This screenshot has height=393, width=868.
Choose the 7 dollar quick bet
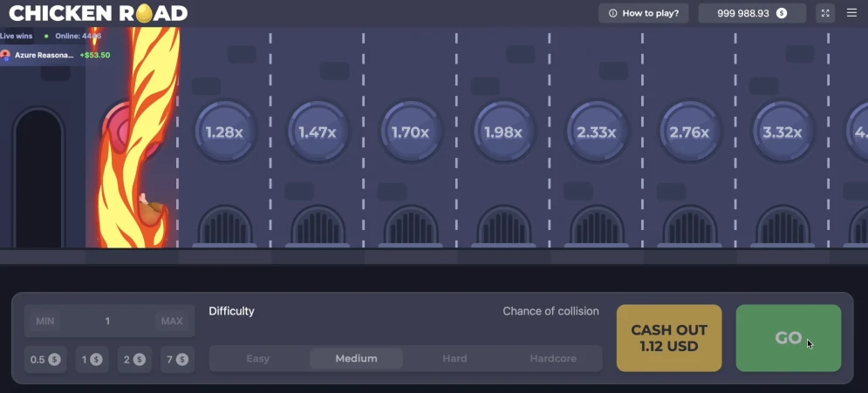177,360
